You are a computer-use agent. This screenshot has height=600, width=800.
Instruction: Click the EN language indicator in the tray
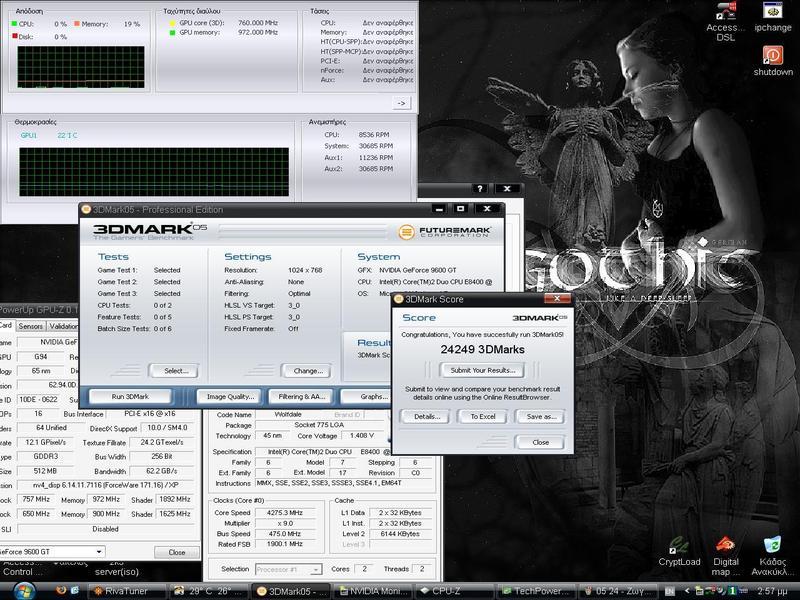click(x=670, y=591)
